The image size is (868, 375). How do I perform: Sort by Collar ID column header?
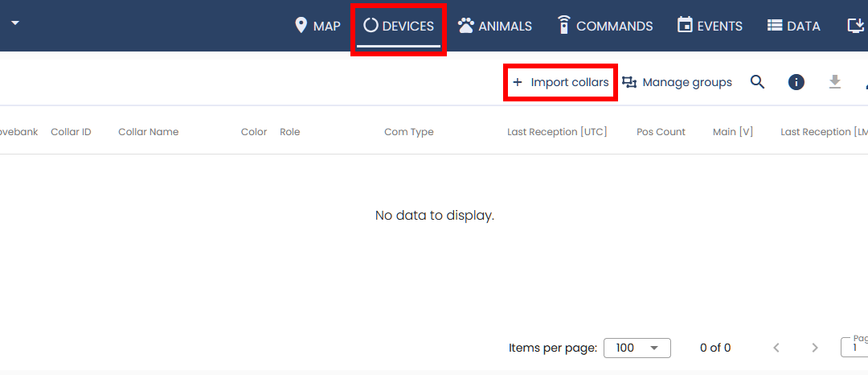71,132
